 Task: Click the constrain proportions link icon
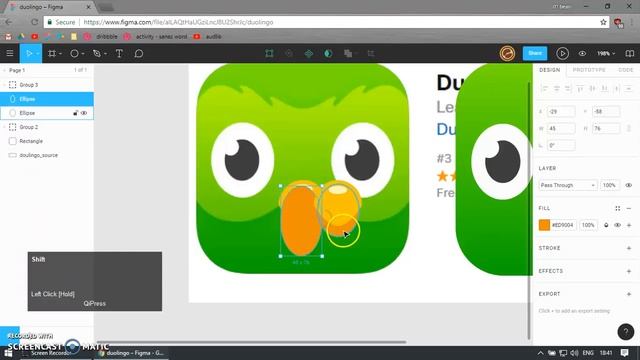[629, 129]
